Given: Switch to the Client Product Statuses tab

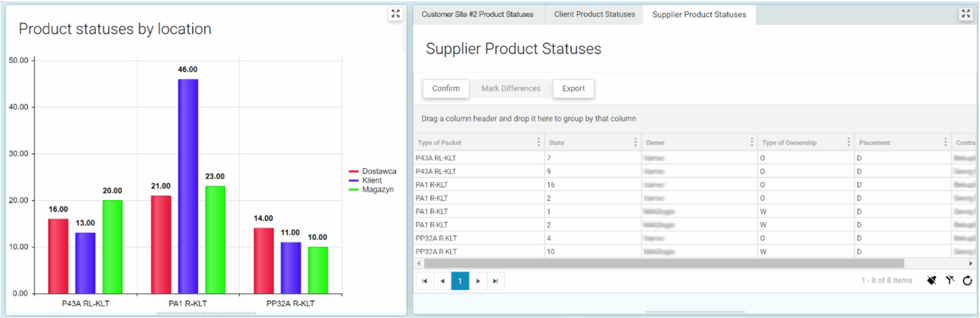Looking at the screenshot, I should pos(594,14).
